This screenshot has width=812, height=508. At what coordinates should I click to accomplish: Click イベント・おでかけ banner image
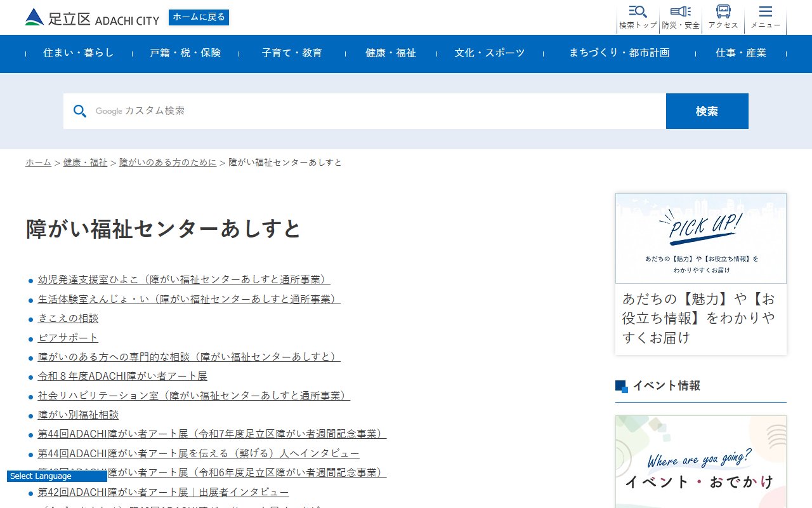[701, 462]
